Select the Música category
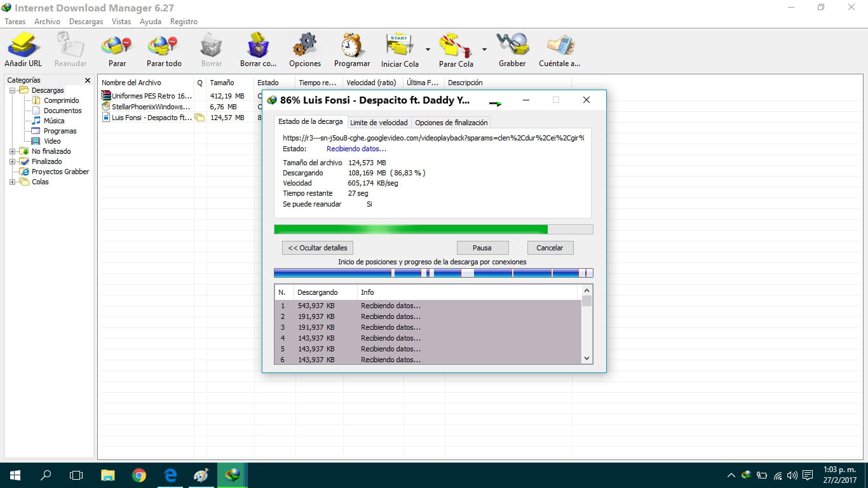Screen dimensions: 868x488 [54, 121]
